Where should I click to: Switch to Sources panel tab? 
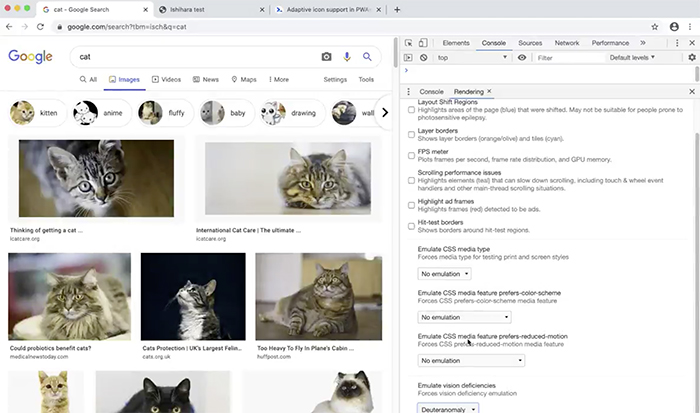[x=530, y=43]
